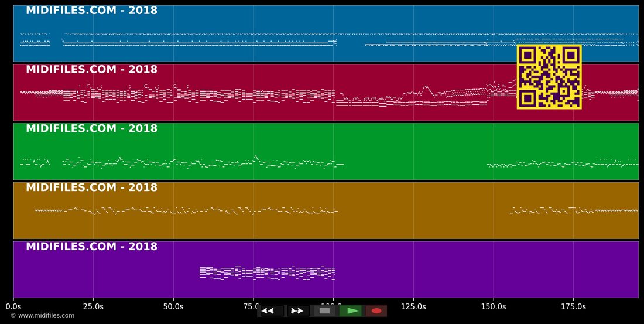Click the 150.0s time axis label
644x324 pixels.
[x=494, y=307]
